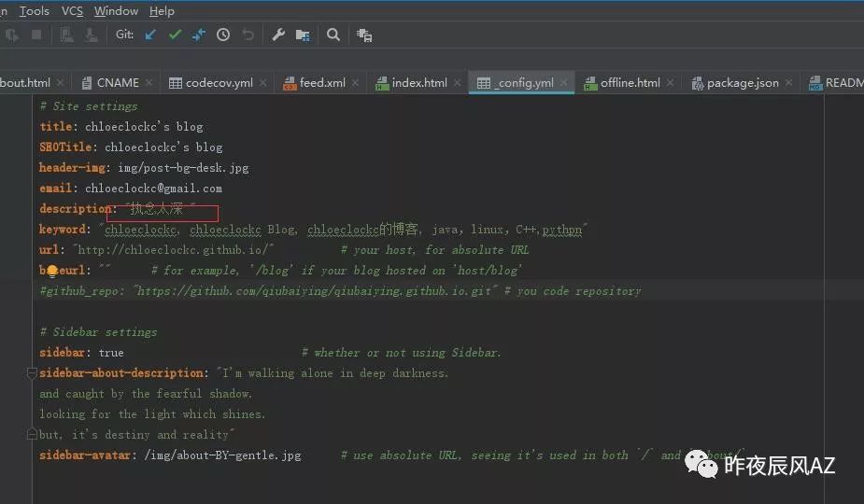The image size is (864, 504).
Task: Click the Git compare branches arrows icon
Action: click(199, 35)
